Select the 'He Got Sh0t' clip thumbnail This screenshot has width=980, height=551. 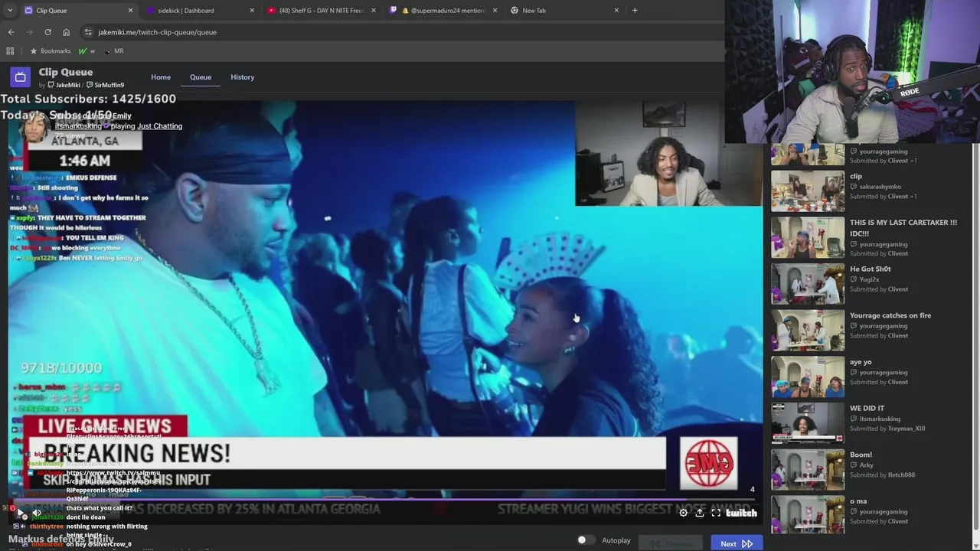click(x=808, y=283)
